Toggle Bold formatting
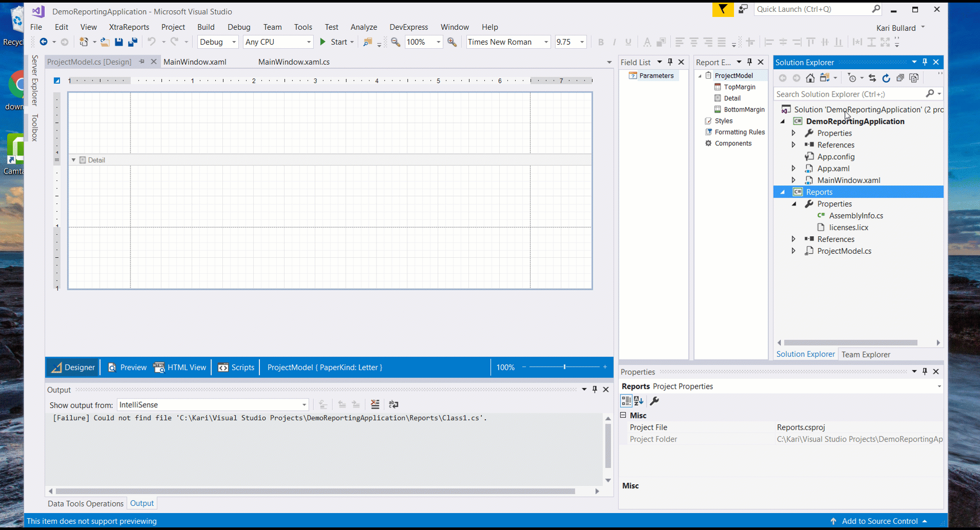Screen dimensions: 980x530 pyautogui.click(x=600, y=42)
